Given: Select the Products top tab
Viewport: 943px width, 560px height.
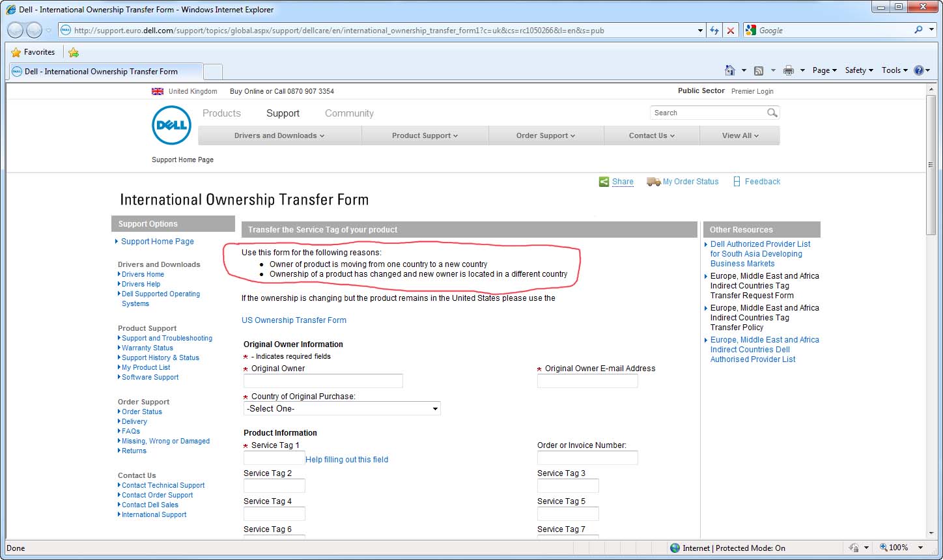Looking at the screenshot, I should (221, 113).
